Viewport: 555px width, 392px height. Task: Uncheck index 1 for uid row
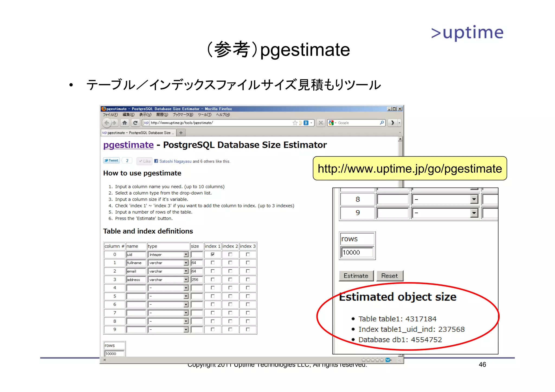(213, 254)
